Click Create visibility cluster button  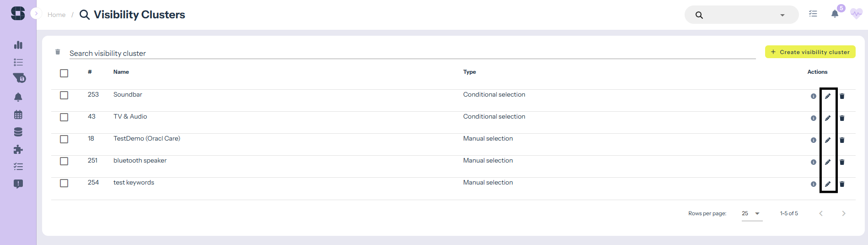810,52
